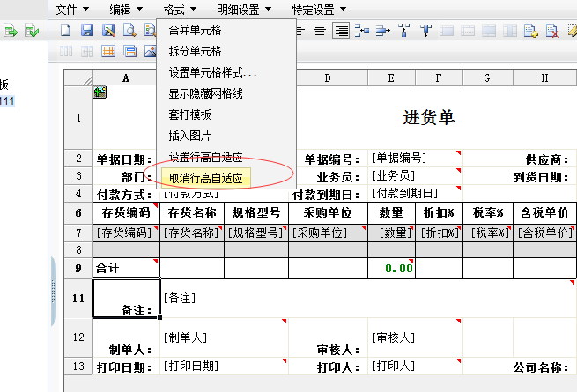Screen dimensions: 577x392
Task: Click the green arrow export icon at far left
Action: [x=11, y=31]
